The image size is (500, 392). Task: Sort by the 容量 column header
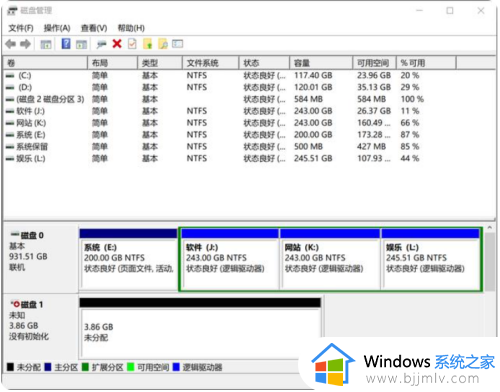click(x=321, y=63)
